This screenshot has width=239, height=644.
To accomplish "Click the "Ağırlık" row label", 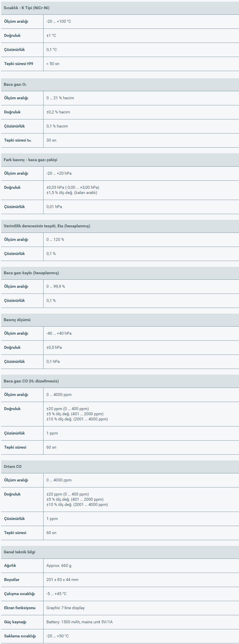I will tap(10, 566).
